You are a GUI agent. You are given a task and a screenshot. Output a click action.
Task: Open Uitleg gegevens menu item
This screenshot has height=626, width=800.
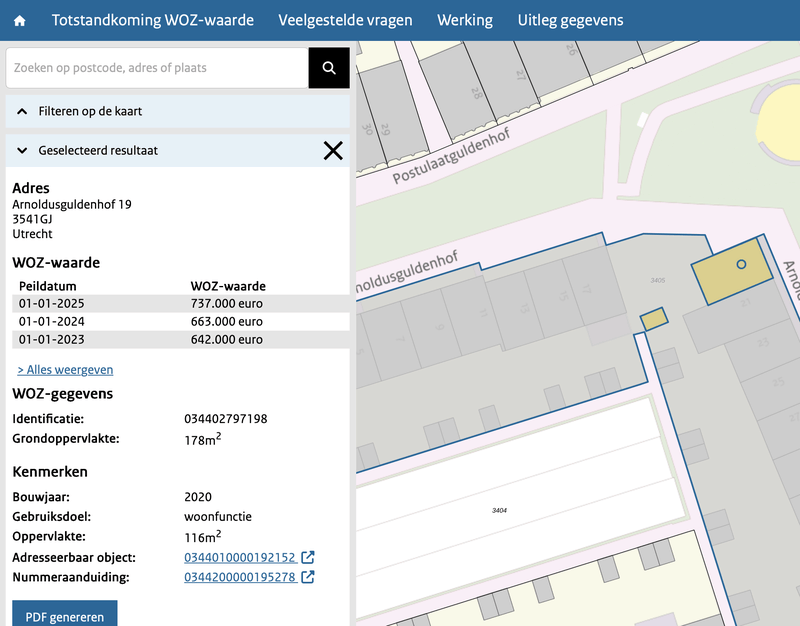click(570, 20)
